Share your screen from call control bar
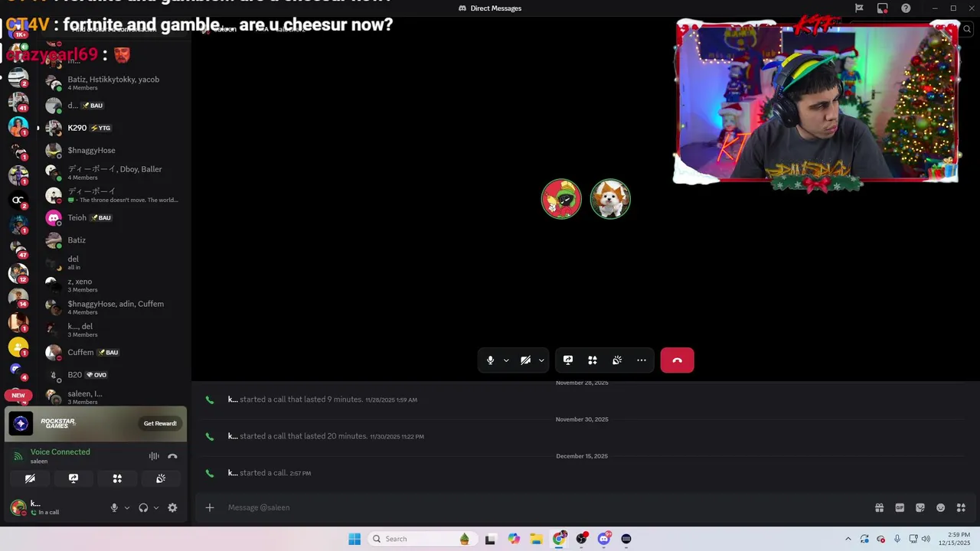Screen dimensions: 980x551 pos(568,360)
